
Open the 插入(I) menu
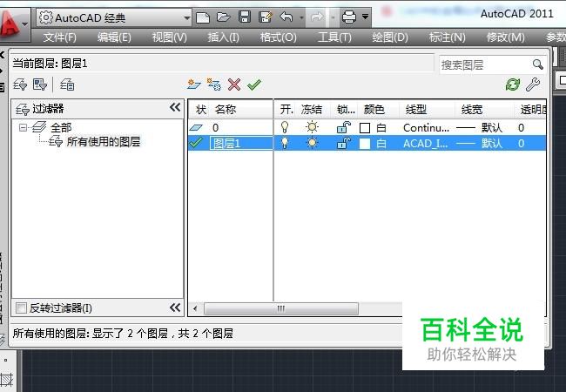pos(224,37)
